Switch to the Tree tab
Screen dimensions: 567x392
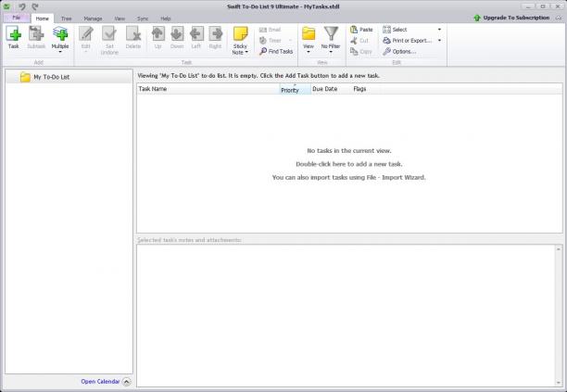coord(66,19)
